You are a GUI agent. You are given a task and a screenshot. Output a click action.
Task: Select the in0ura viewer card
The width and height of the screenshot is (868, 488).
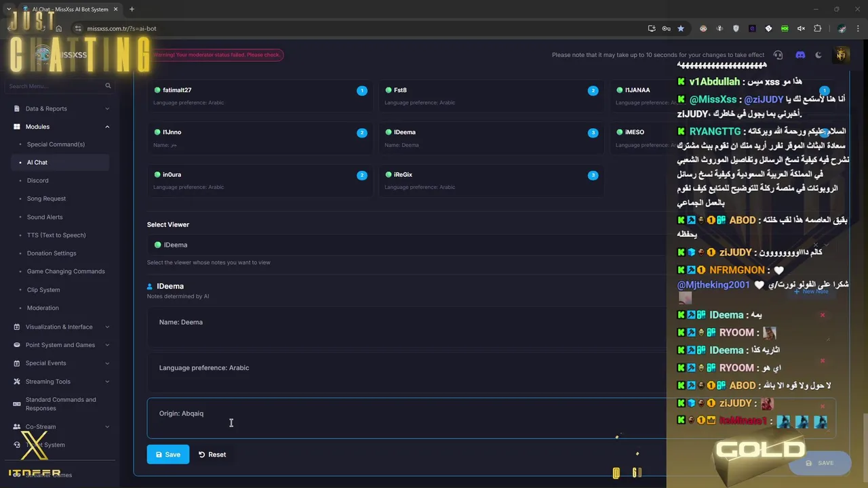coord(260,180)
